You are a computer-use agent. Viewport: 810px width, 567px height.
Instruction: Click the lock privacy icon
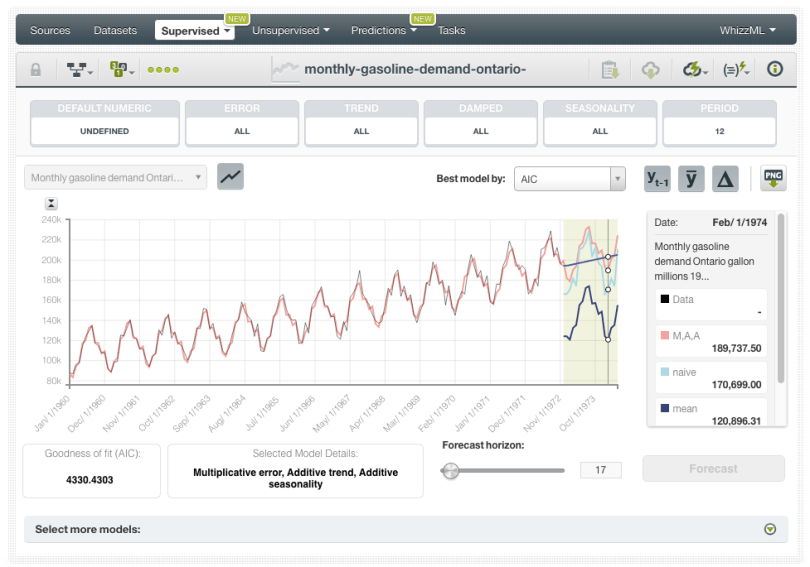[36, 70]
